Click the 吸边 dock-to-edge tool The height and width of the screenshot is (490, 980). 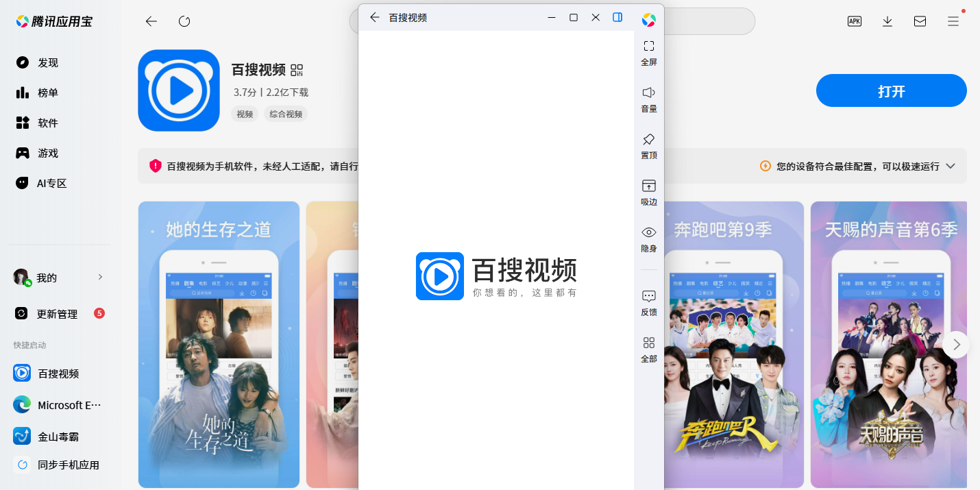pos(649,193)
